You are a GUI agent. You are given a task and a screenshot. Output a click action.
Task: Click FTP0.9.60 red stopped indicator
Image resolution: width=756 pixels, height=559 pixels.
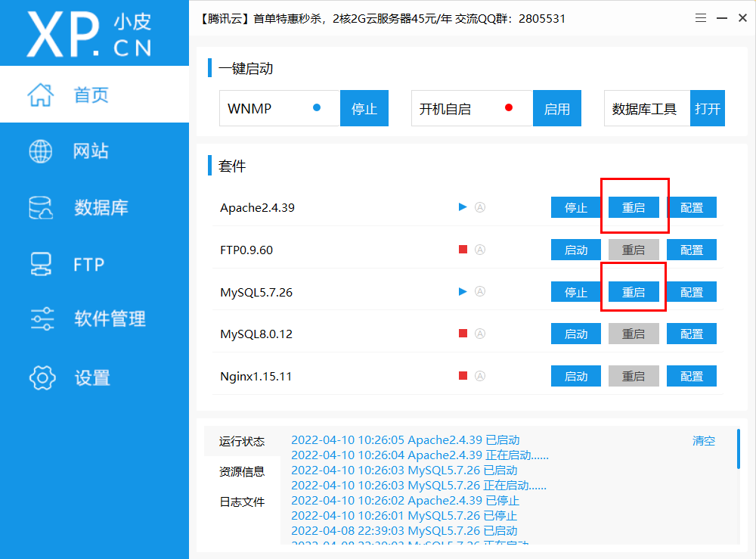463,250
